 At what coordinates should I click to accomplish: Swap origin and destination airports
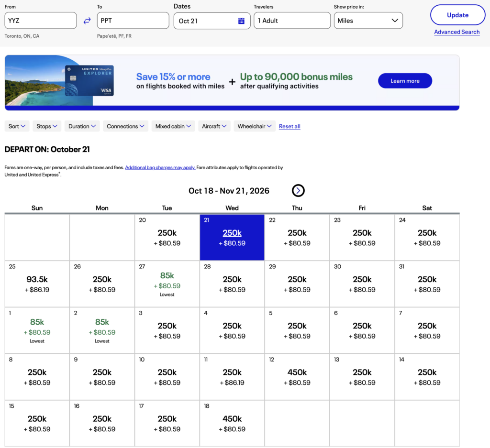click(87, 21)
